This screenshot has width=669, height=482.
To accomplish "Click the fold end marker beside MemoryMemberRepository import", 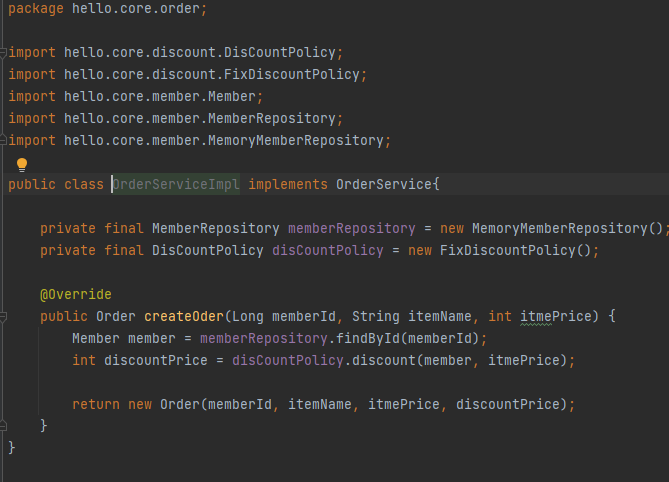I will coord(3,140).
